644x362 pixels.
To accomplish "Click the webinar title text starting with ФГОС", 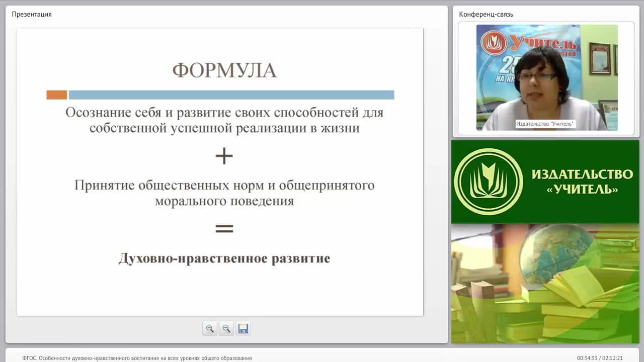I will pos(137,358).
